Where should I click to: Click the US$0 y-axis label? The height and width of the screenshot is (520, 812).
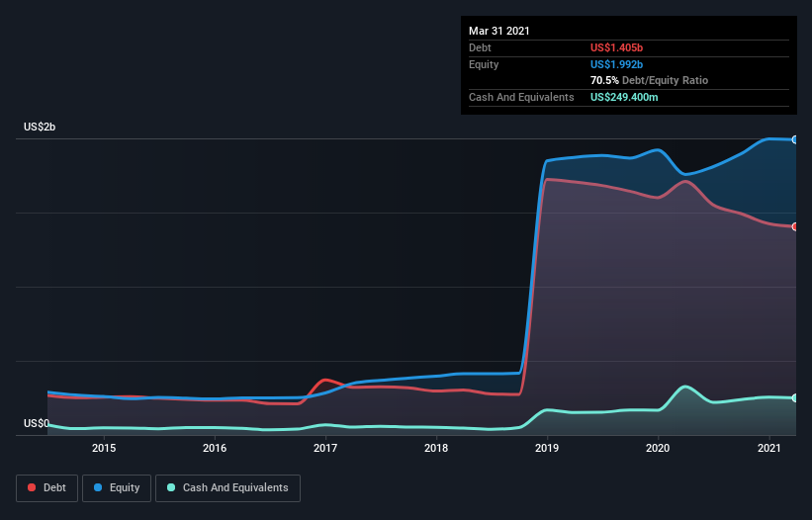point(37,423)
